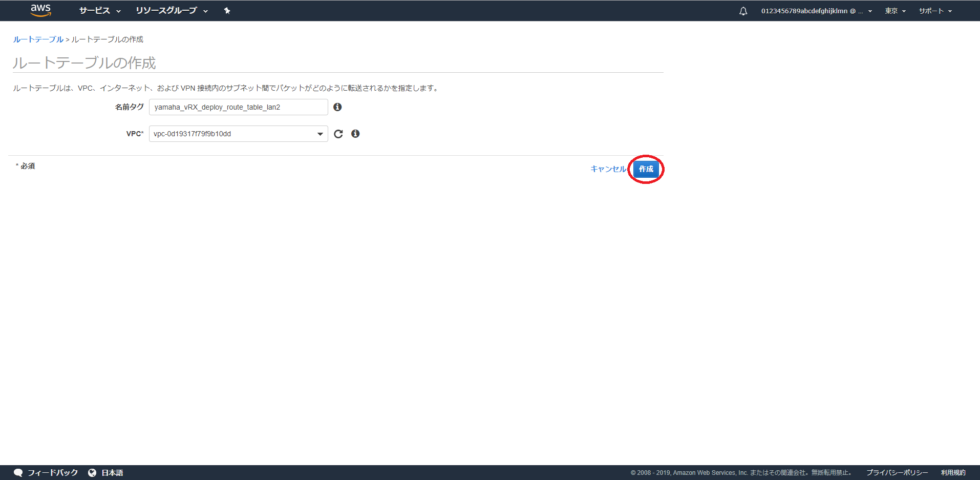Click the globe icon next to 日本語
Viewport: 980px width, 480px height.
pos(91,472)
